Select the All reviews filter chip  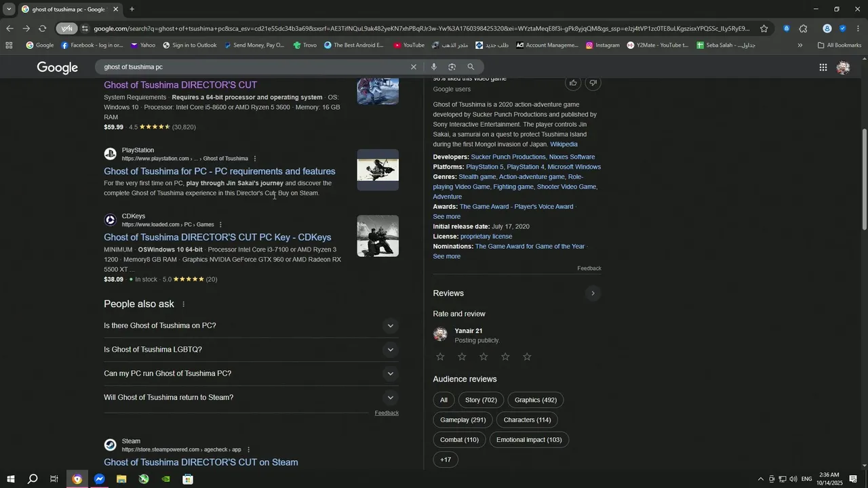pyautogui.click(x=443, y=400)
